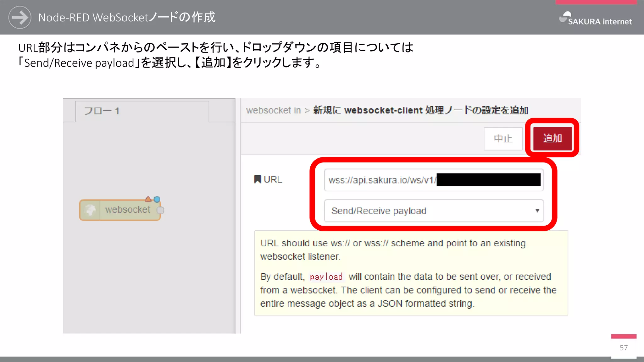Screen dimensions: 644x362
Task: Click the panel heading '新規に websocket-client 処理ノードの設定を追加'
Action: [x=421, y=110]
